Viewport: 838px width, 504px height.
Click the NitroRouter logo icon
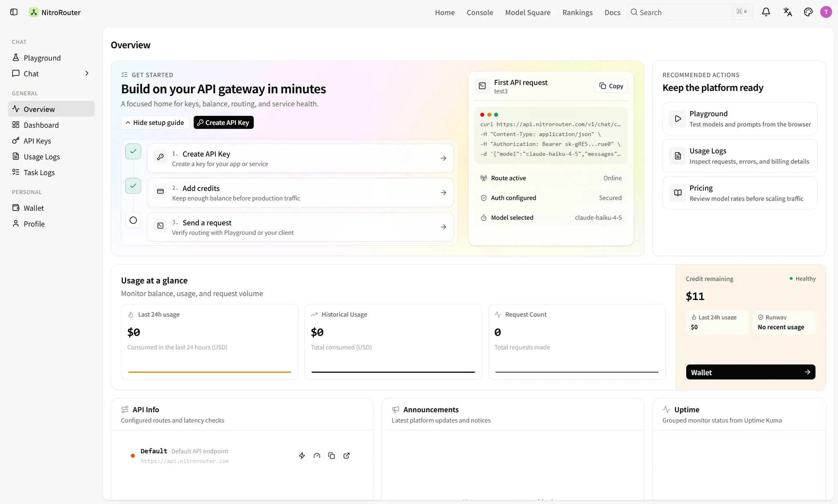[x=34, y=12]
